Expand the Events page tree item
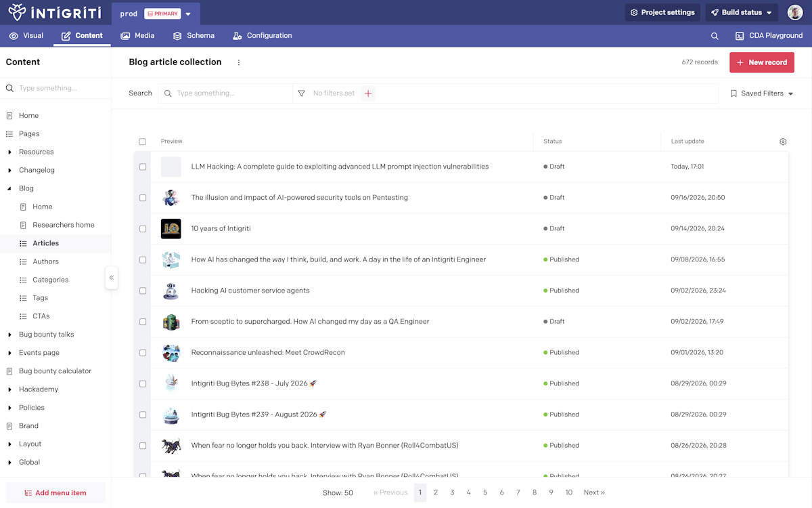812x508 pixels. tap(9, 353)
